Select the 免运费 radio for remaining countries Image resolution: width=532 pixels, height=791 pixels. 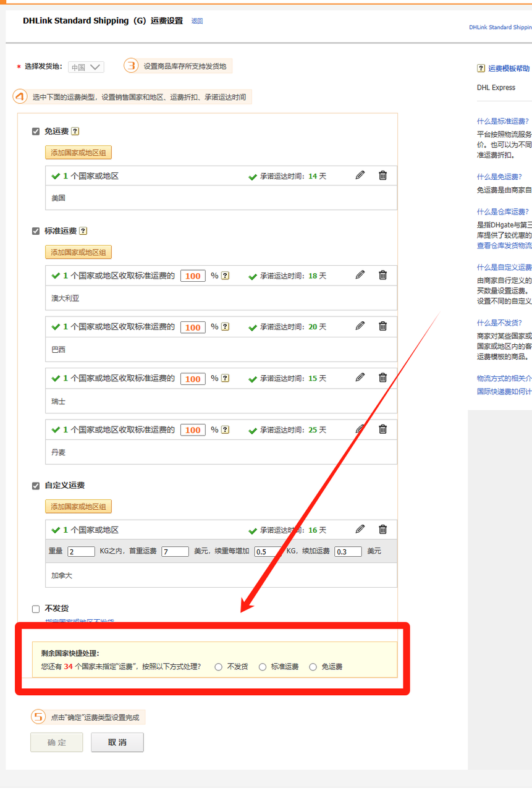(313, 666)
